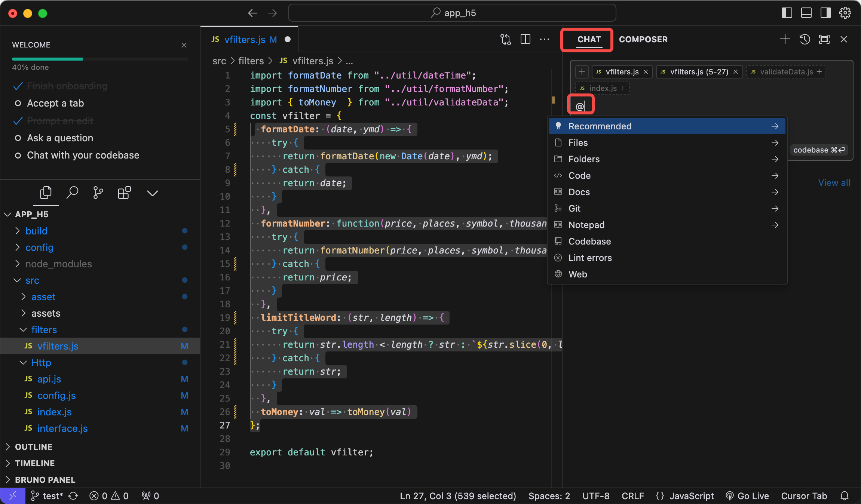Choose Files in the mention menu
861x504 pixels.
pos(667,142)
